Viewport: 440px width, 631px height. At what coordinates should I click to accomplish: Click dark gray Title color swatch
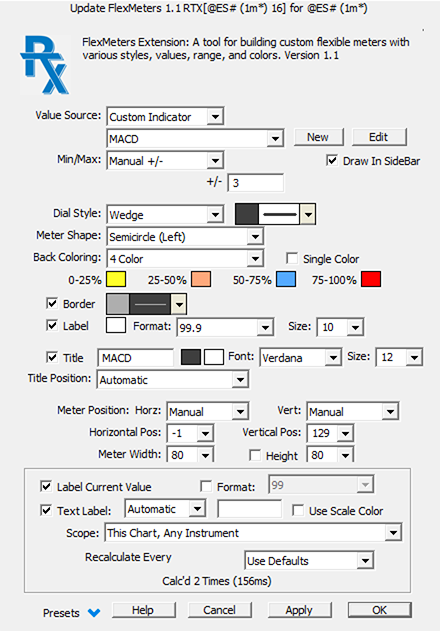coord(191,357)
